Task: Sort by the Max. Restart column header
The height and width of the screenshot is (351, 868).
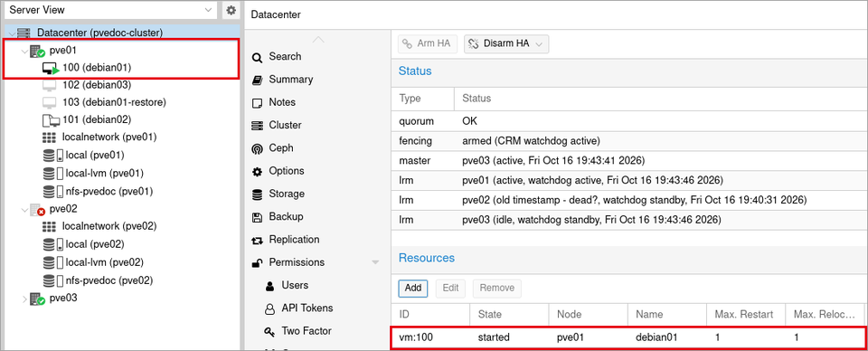Action: pos(746,315)
